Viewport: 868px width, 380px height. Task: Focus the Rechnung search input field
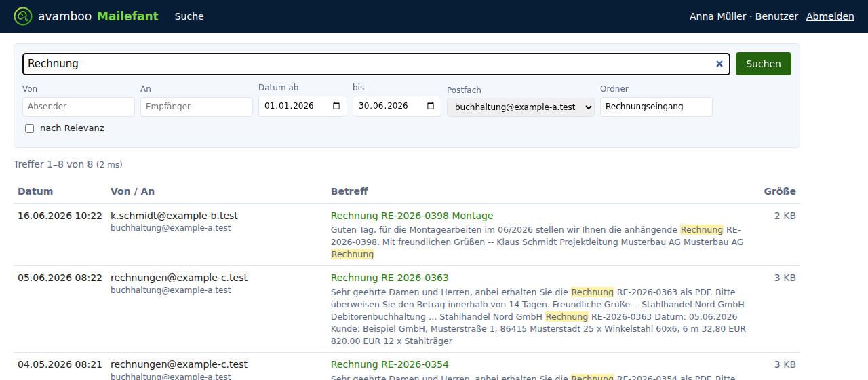tap(376, 64)
